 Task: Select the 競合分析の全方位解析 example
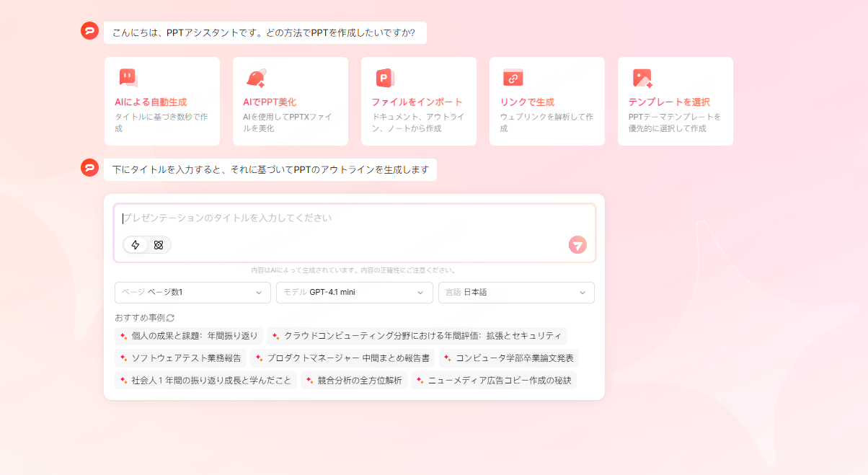pos(353,380)
